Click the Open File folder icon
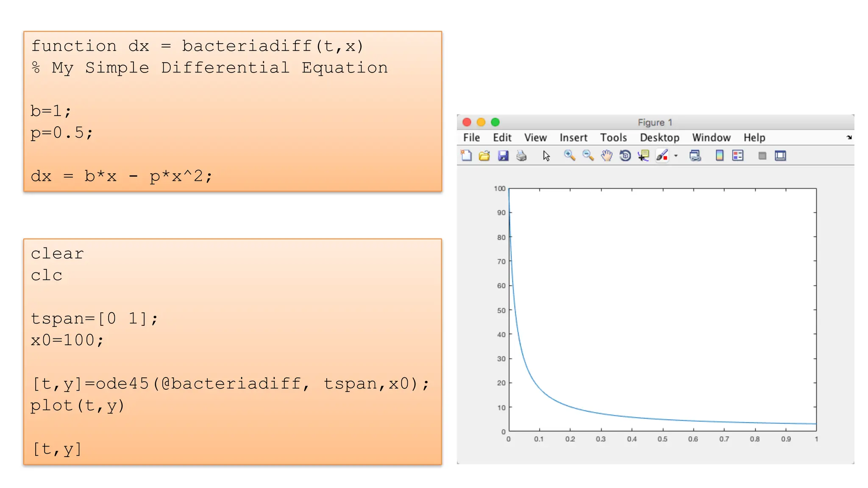Image resolution: width=868 pixels, height=488 pixels. pos(484,156)
